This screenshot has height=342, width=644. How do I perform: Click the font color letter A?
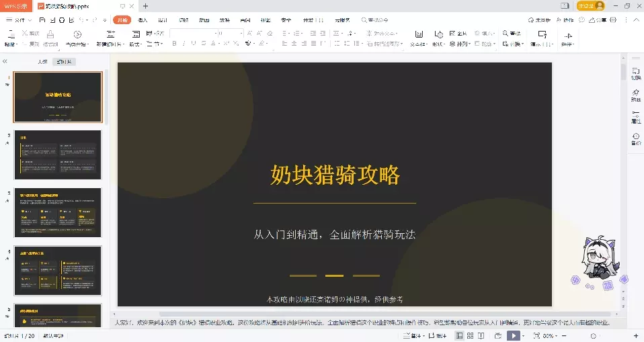click(213, 43)
